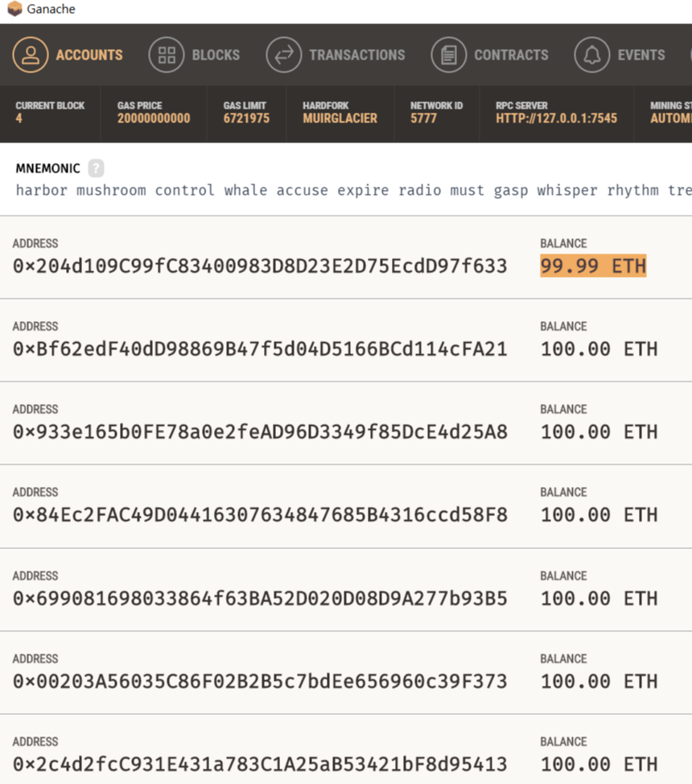Image resolution: width=692 pixels, height=784 pixels.
Task: Click the Ganache window title text
Action: tap(51, 9)
